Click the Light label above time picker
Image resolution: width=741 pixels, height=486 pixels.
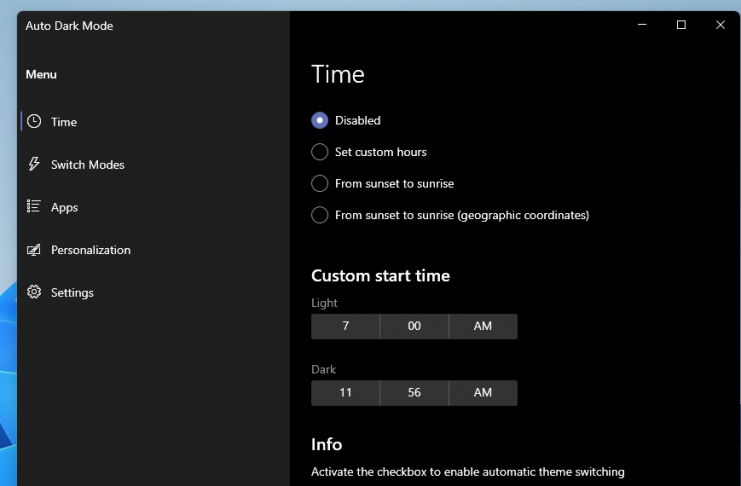click(x=324, y=303)
